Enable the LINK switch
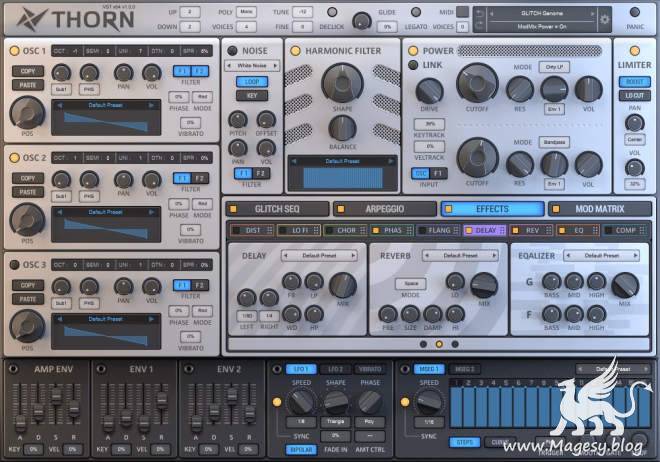 (413, 65)
